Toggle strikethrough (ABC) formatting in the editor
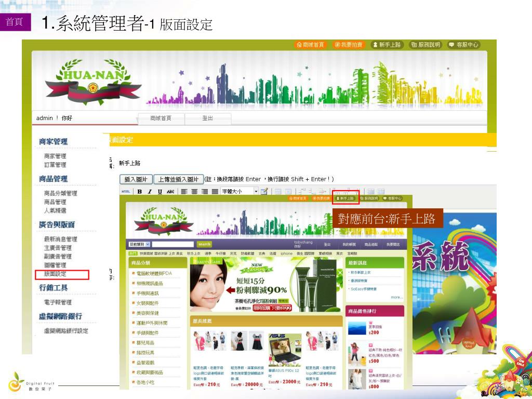Viewport: 532px width, 399px height. (170, 191)
